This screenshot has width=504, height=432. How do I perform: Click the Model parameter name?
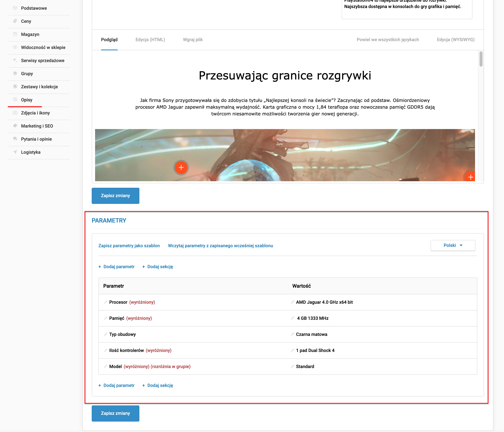coord(115,366)
